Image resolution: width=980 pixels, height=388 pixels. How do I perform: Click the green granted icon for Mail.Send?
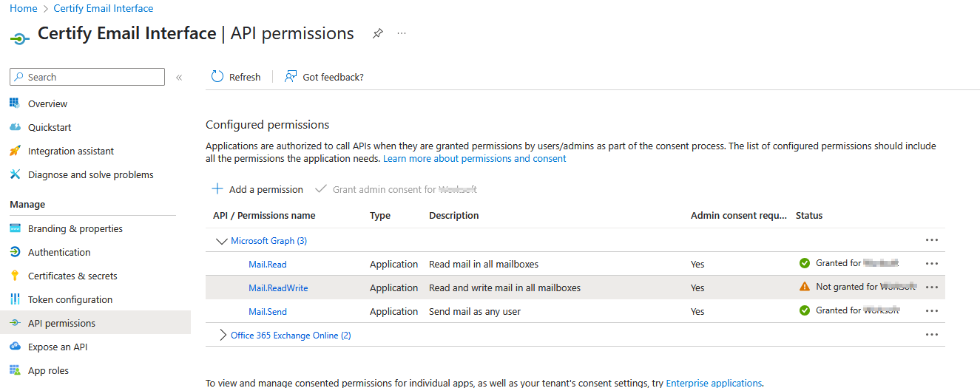coord(805,310)
